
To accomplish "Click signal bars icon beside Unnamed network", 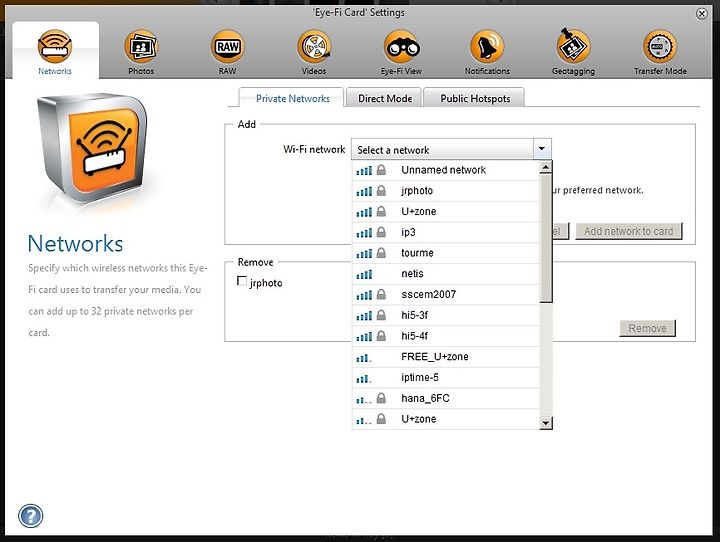I will point(364,170).
